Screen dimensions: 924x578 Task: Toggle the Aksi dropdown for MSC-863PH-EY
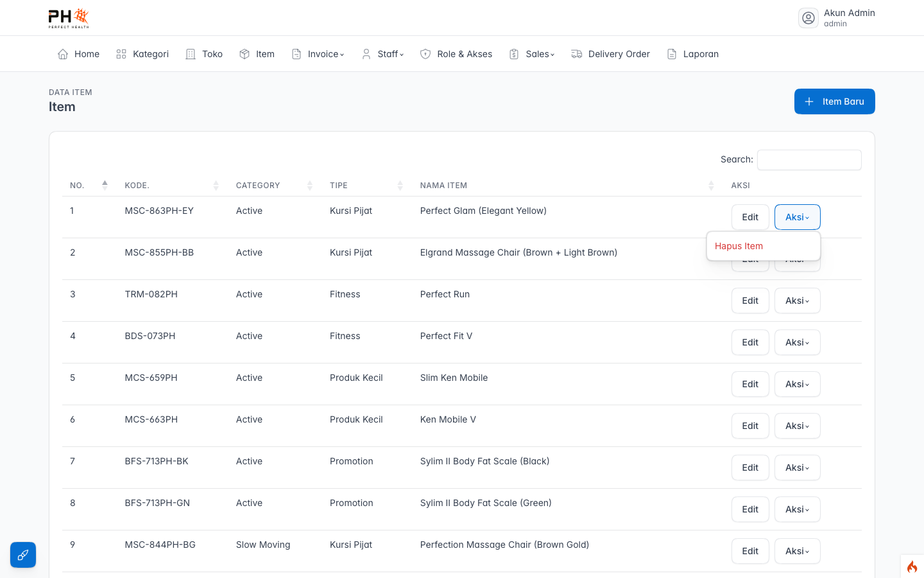pos(798,217)
